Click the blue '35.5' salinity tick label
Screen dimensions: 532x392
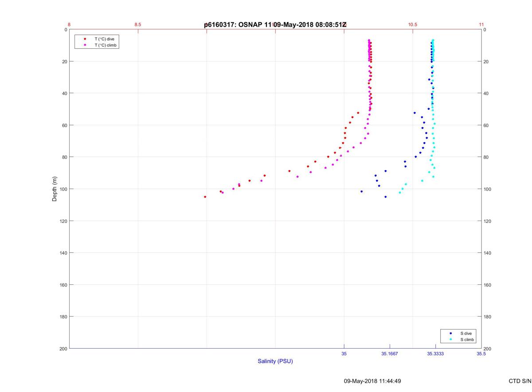tap(481, 354)
